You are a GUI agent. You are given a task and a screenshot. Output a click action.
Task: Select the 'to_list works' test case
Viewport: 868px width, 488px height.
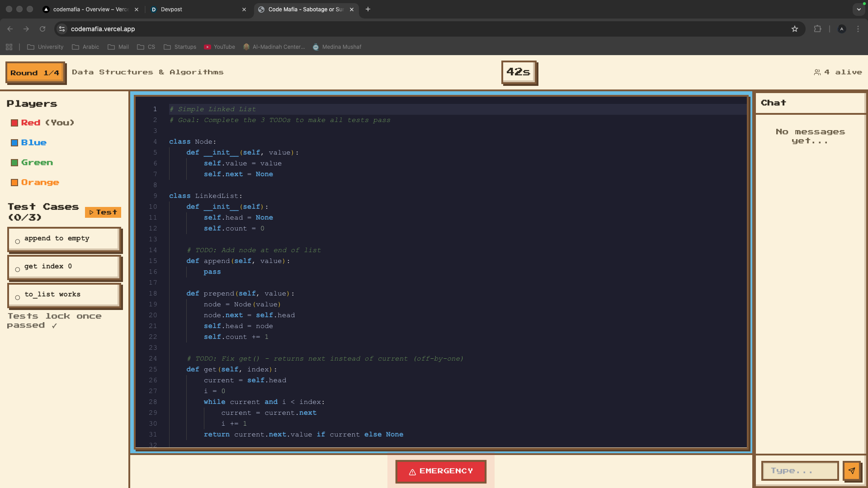click(64, 295)
